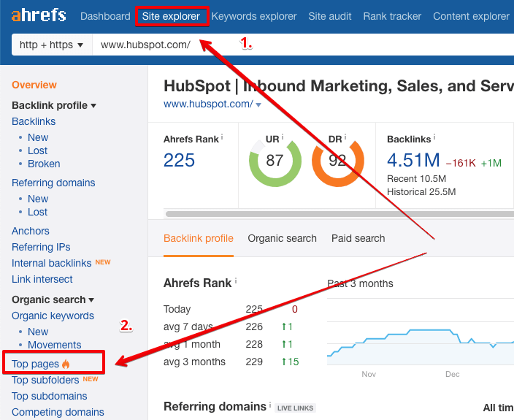The width and height of the screenshot is (514, 420).
Task: Open Movements under Organic keywords
Action: tap(55, 345)
